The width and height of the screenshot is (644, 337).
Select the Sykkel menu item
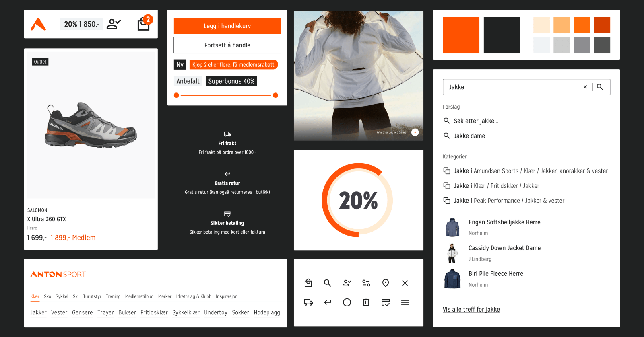click(62, 296)
